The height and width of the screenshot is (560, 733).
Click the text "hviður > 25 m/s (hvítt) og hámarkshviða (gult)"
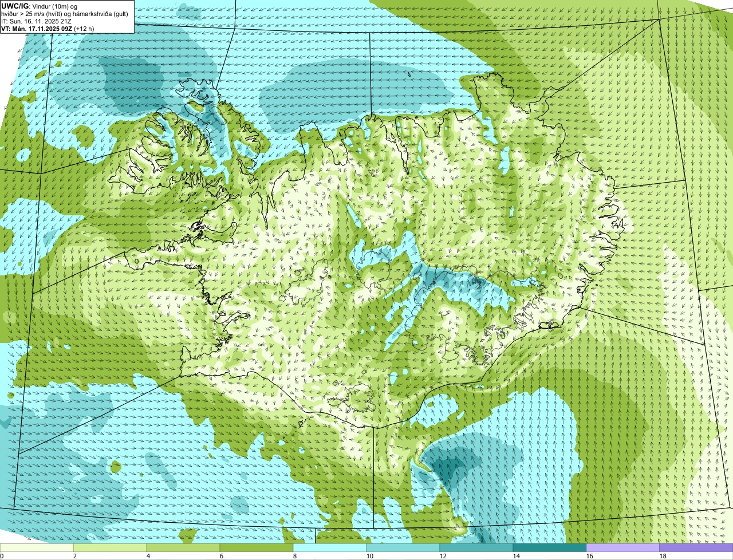click(65, 13)
